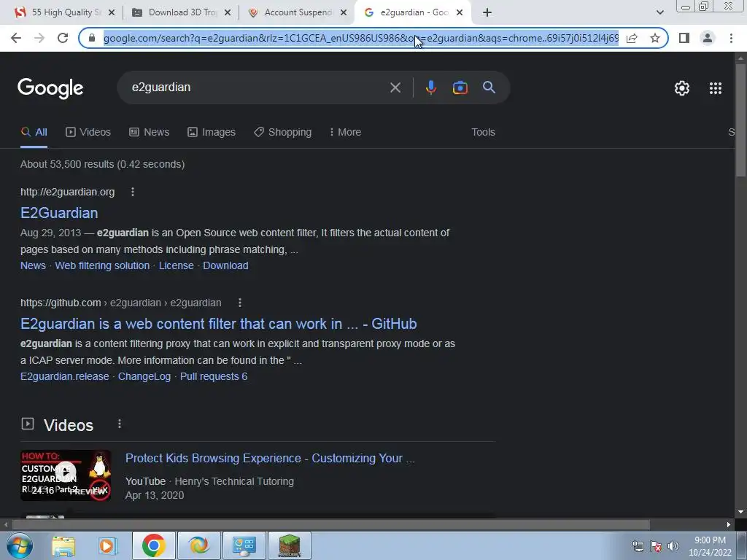Select the Images search filter
This screenshot has height=560, width=747.
click(212, 133)
